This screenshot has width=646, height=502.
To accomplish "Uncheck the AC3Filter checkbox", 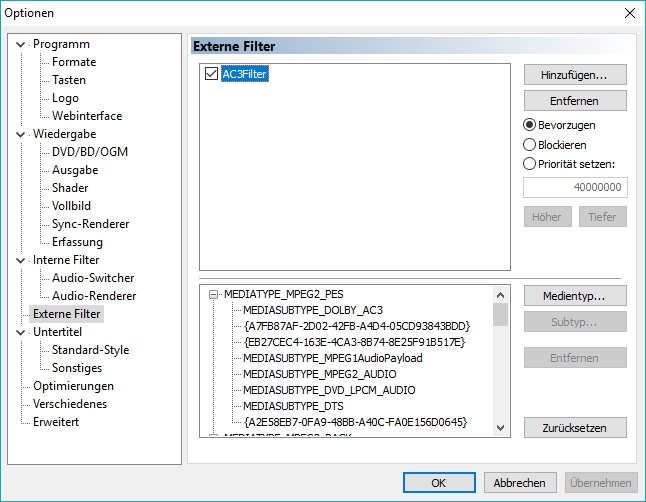I will coord(211,74).
